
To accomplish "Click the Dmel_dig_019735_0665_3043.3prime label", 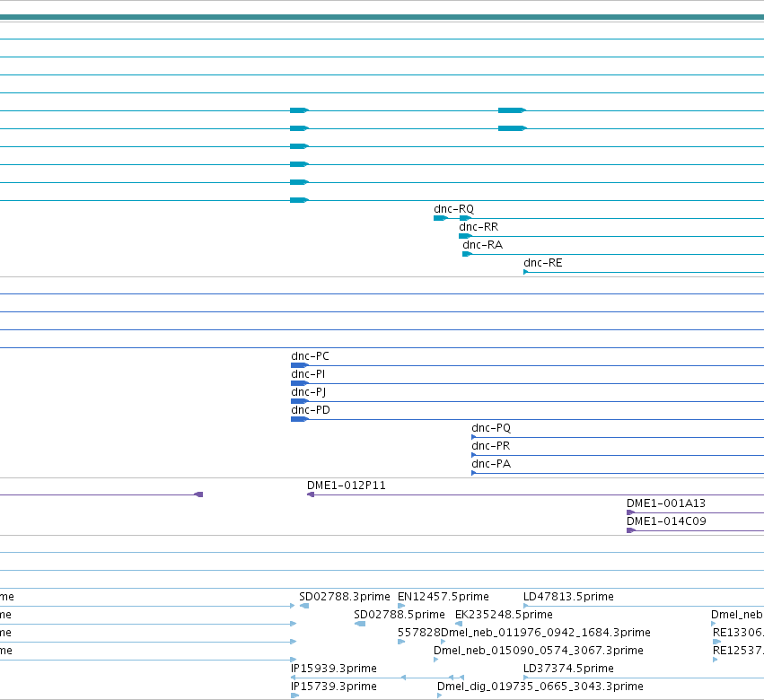I will (540, 687).
